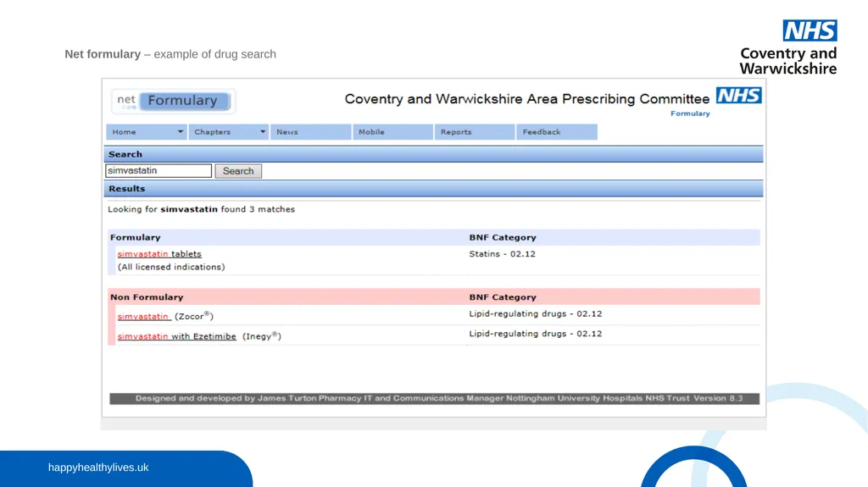
Task: Click the Non Formulary table heading
Action: pyautogui.click(x=147, y=297)
